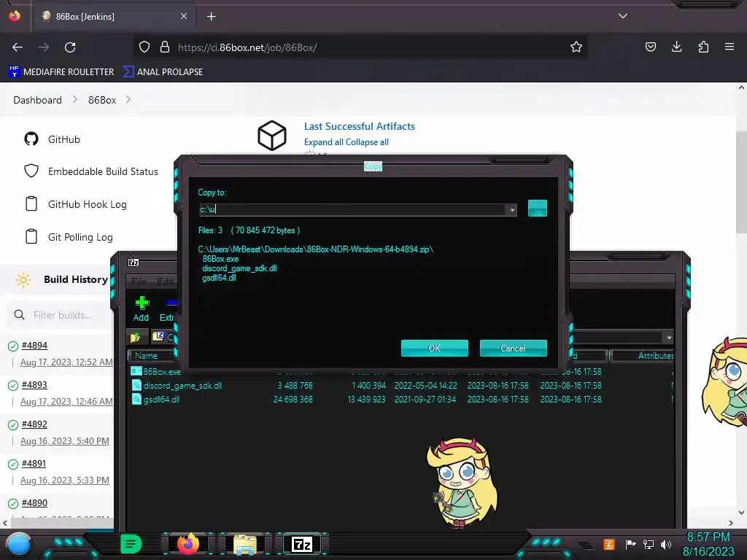The height and width of the screenshot is (560, 747).
Task: Open the Copy to path dropdown arrow
Action: pyautogui.click(x=512, y=209)
